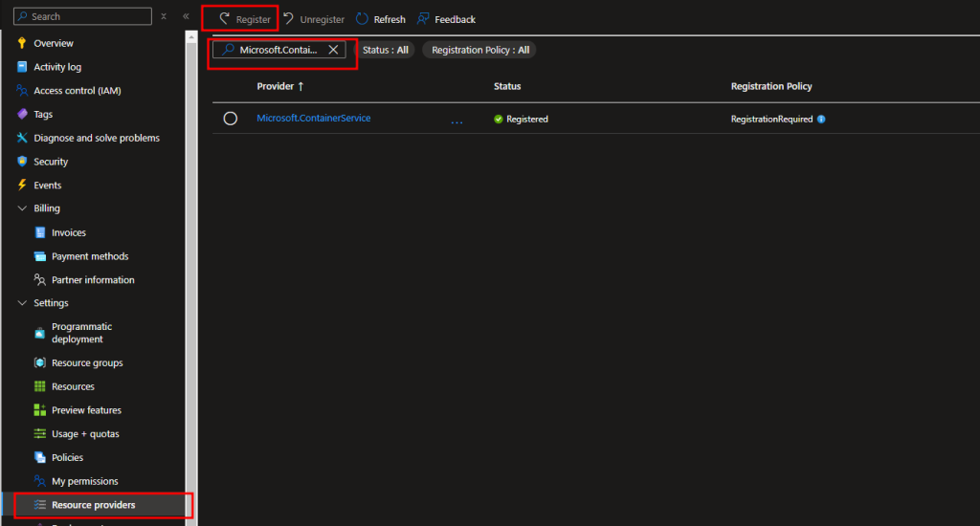Click the Tags icon in sidebar
This screenshot has height=526, width=980.
coord(22,115)
